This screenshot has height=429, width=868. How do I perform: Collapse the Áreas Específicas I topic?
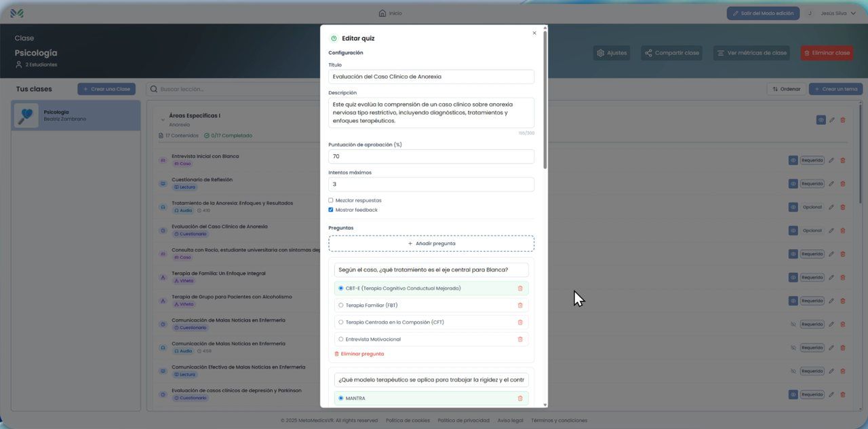pos(163,120)
